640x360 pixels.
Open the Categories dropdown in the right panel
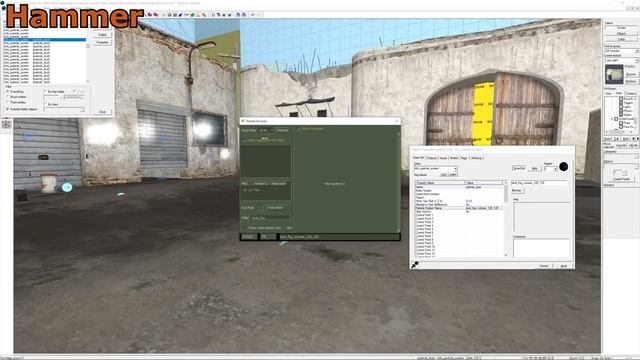[622, 156]
